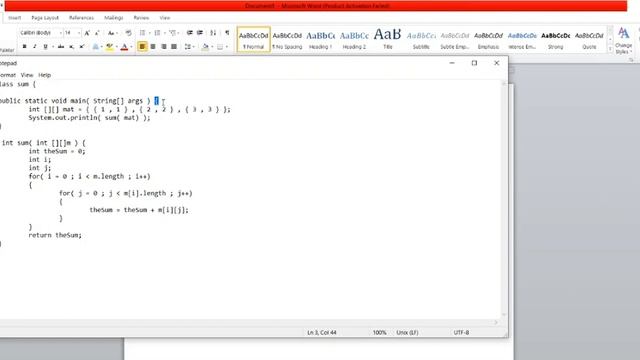
Task: Apply the Emphasis style
Action: tap(488, 40)
